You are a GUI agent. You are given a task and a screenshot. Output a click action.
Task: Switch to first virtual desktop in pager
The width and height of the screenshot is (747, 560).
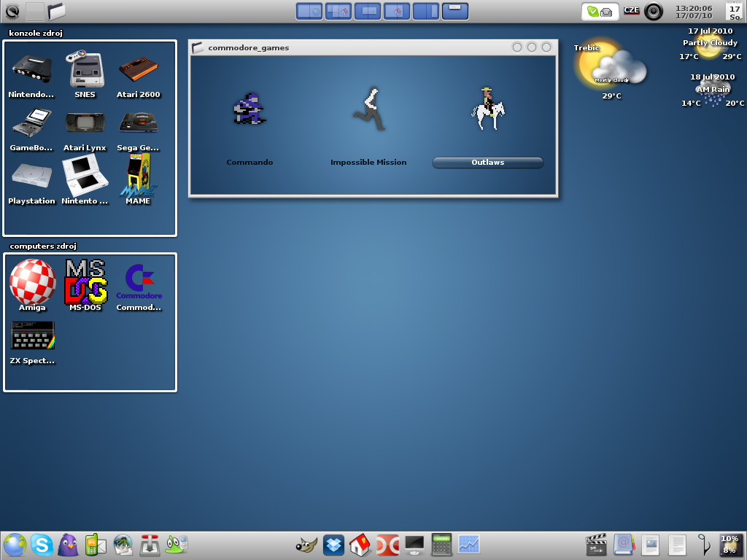point(309,11)
